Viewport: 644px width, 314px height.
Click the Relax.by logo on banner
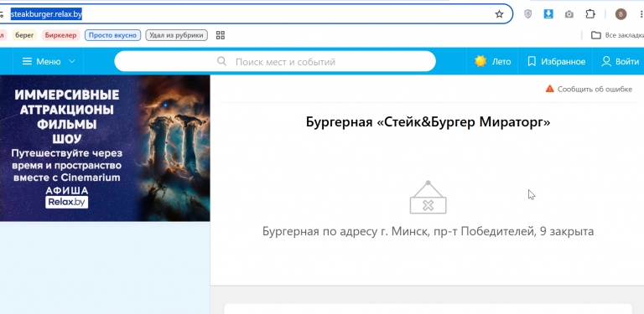coord(66,202)
